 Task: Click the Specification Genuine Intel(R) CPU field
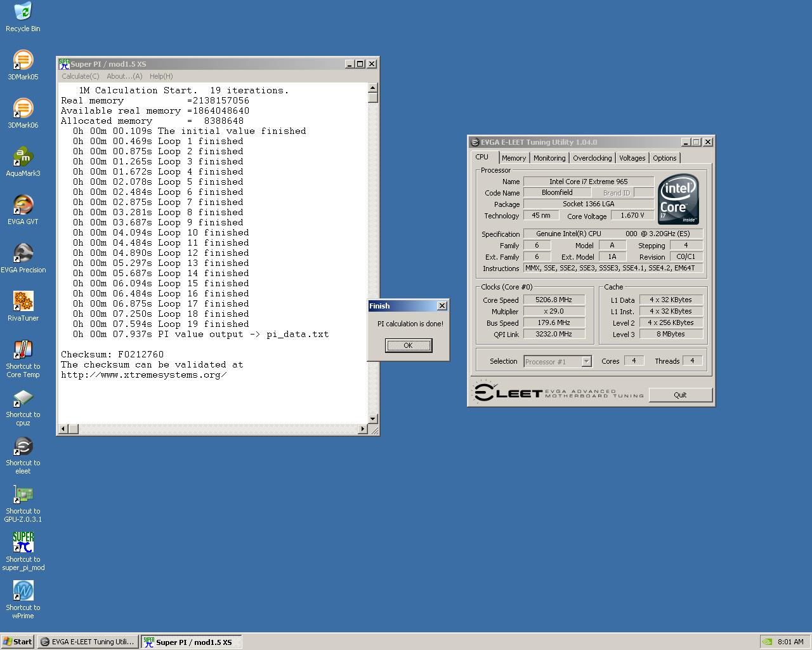point(613,234)
